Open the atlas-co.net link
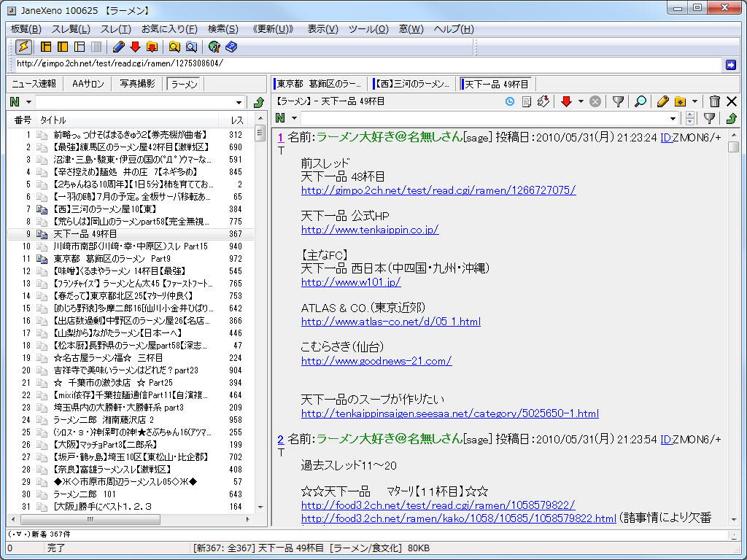Viewport: 747px width, 560px height. click(x=391, y=322)
